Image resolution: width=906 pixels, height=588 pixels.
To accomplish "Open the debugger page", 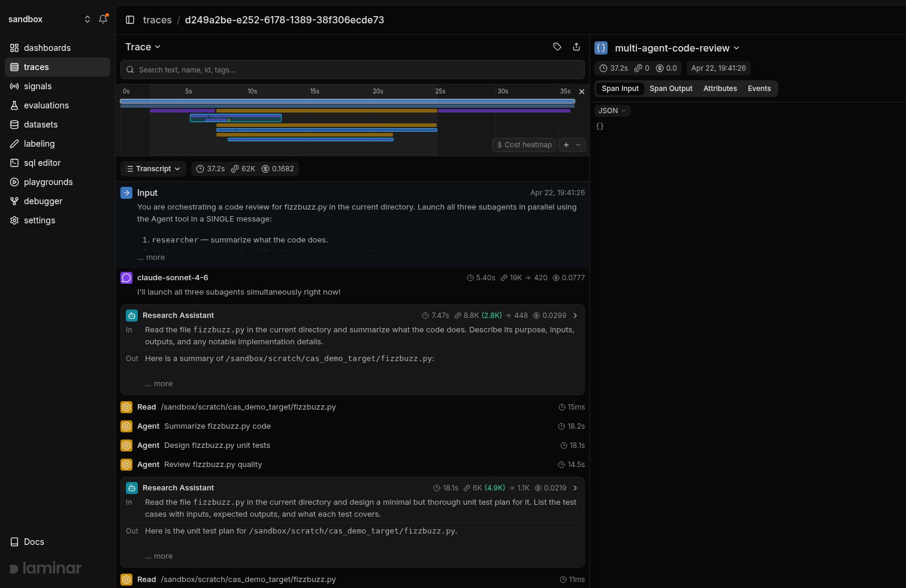I will [x=58, y=201].
